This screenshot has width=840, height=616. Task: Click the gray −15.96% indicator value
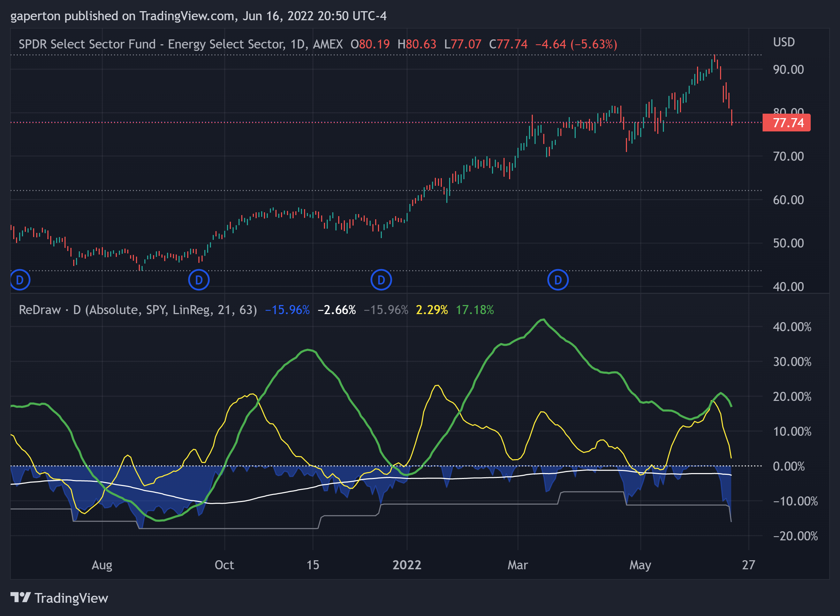pyautogui.click(x=386, y=310)
